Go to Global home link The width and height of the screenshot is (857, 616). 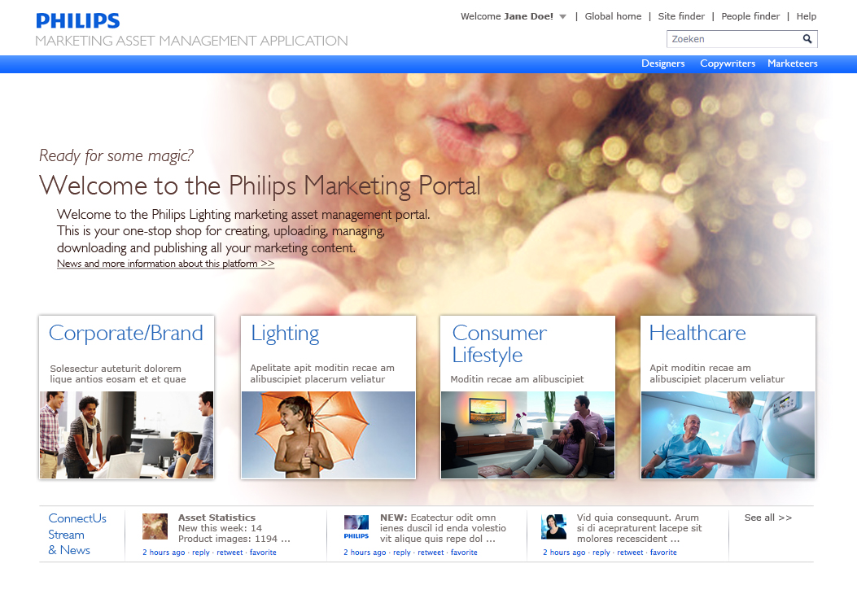613,16
